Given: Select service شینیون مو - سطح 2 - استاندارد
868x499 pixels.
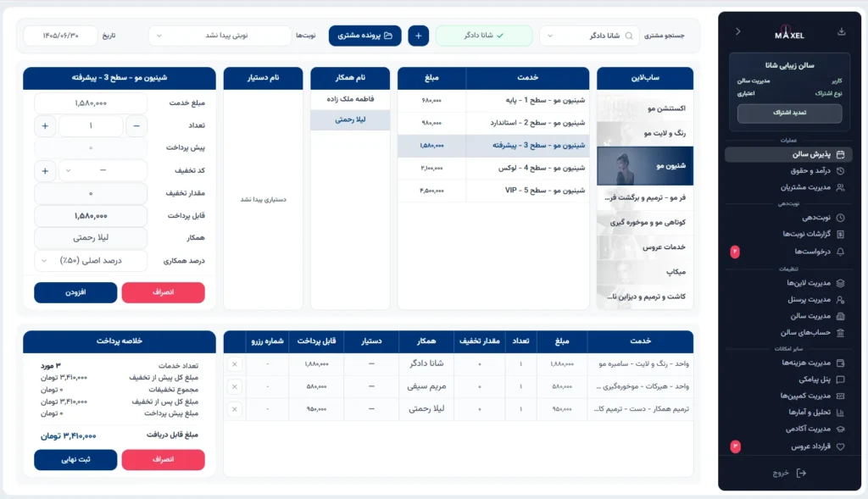Looking at the screenshot, I should (493, 123).
